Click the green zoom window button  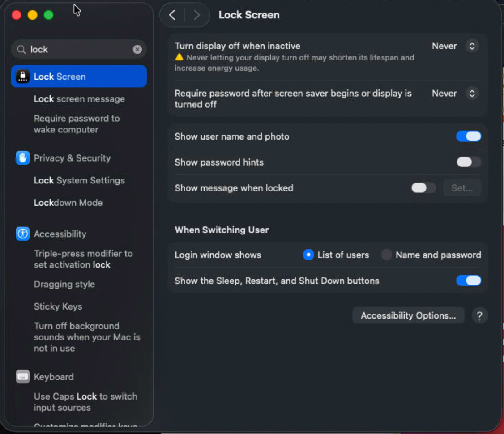click(x=48, y=15)
